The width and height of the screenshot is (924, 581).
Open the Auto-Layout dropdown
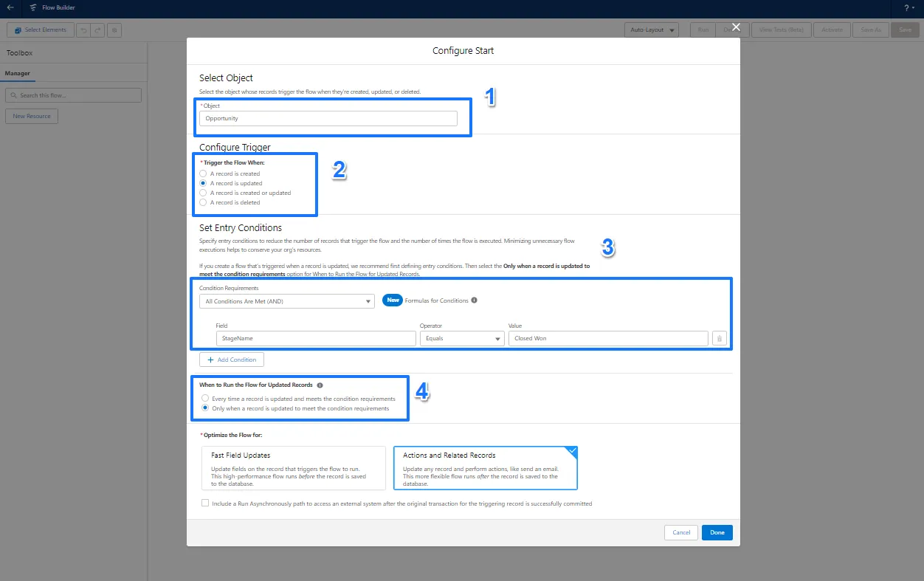(652, 30)
